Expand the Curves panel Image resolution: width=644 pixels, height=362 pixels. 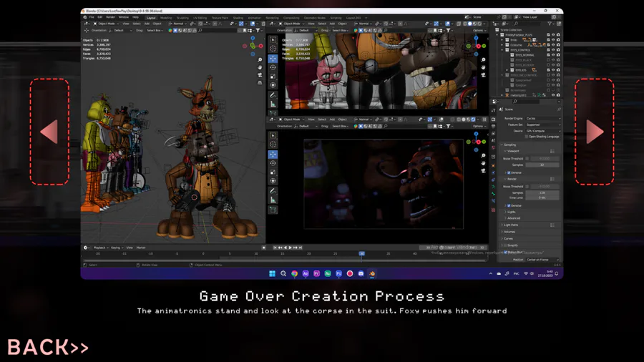(507, 238)
